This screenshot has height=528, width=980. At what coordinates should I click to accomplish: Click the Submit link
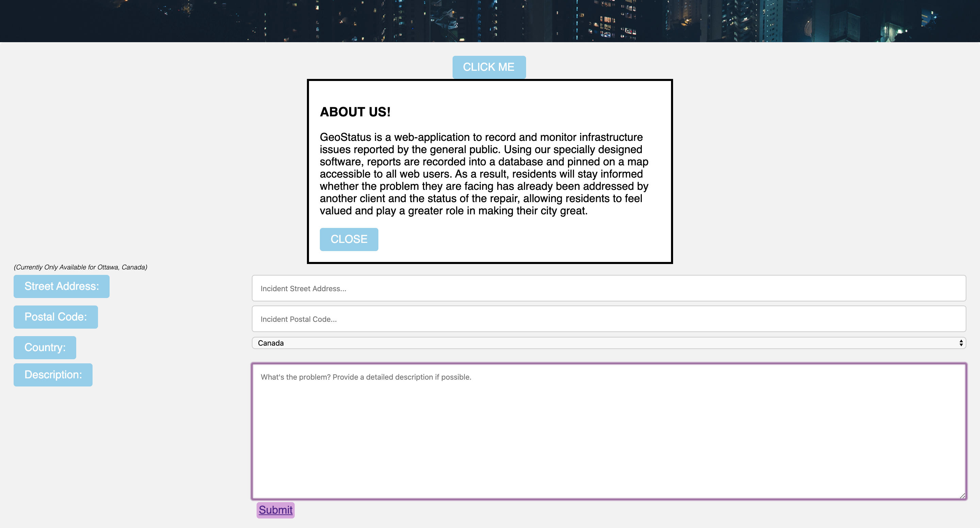275,510
